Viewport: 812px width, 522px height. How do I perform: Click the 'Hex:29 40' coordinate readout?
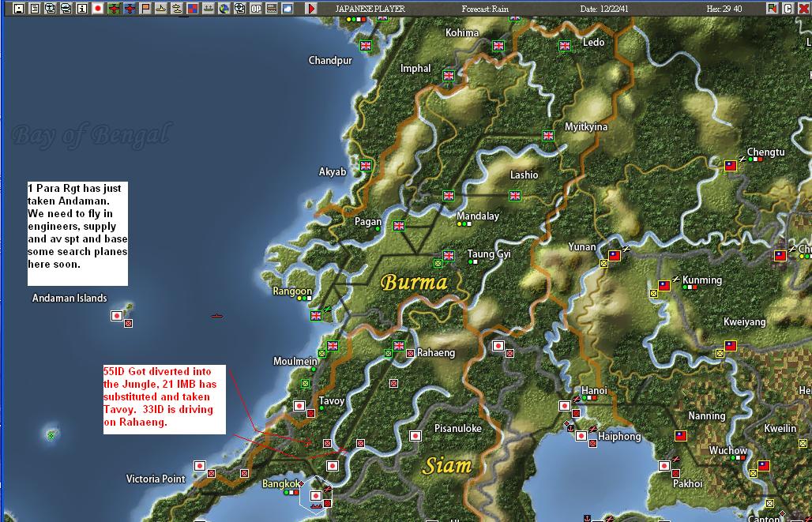point(724,9)
